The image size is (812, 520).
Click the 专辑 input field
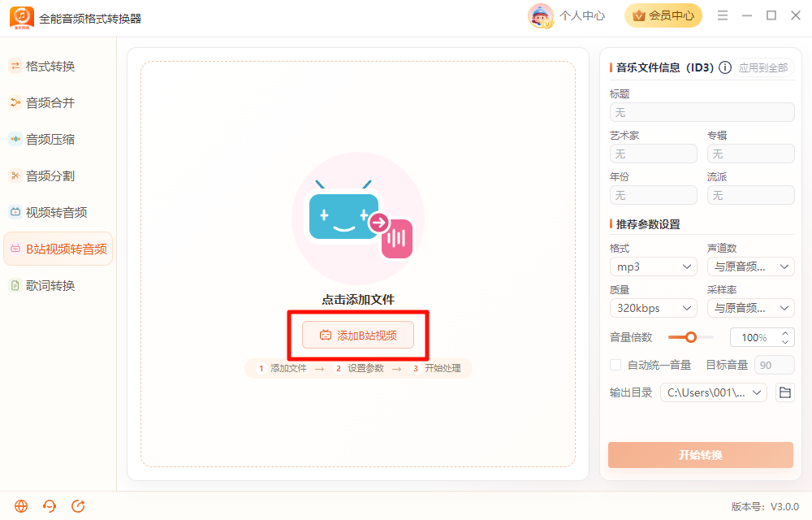(x=751, y=154)
